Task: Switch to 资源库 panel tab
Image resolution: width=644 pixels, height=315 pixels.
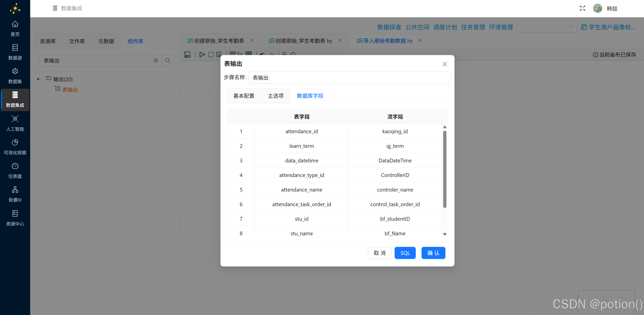Action: (x=48, y=41)
